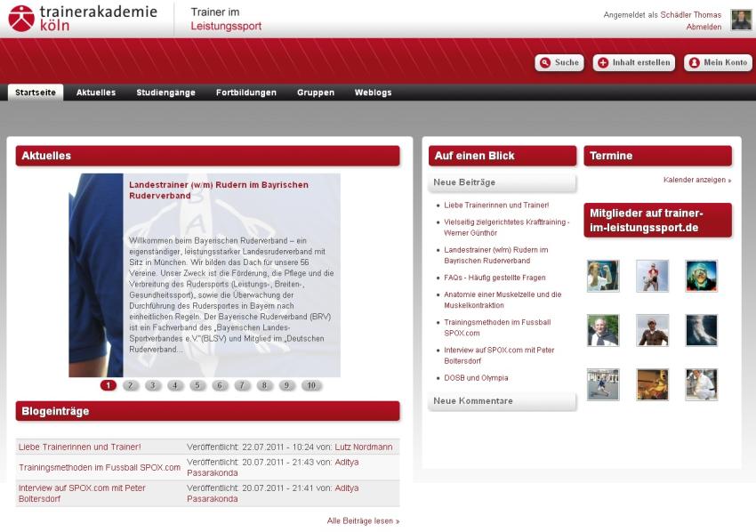Click the Inhalt erstellen plus button
Image resolution: width=756 pixels, height=532 pixels.
[x=633, y=63]
